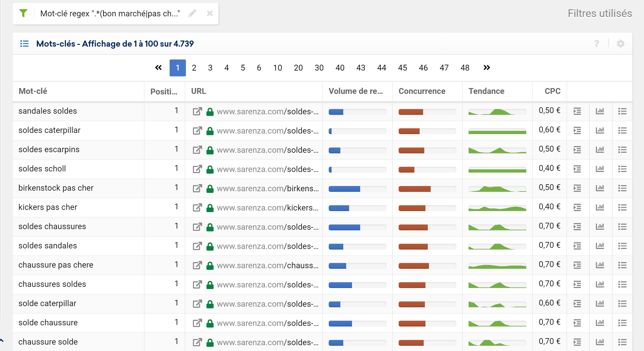The width and height of the screenshot is (644, 351).
Task: Open external link icon for soldes caterpillar
Action: [197, 131]
